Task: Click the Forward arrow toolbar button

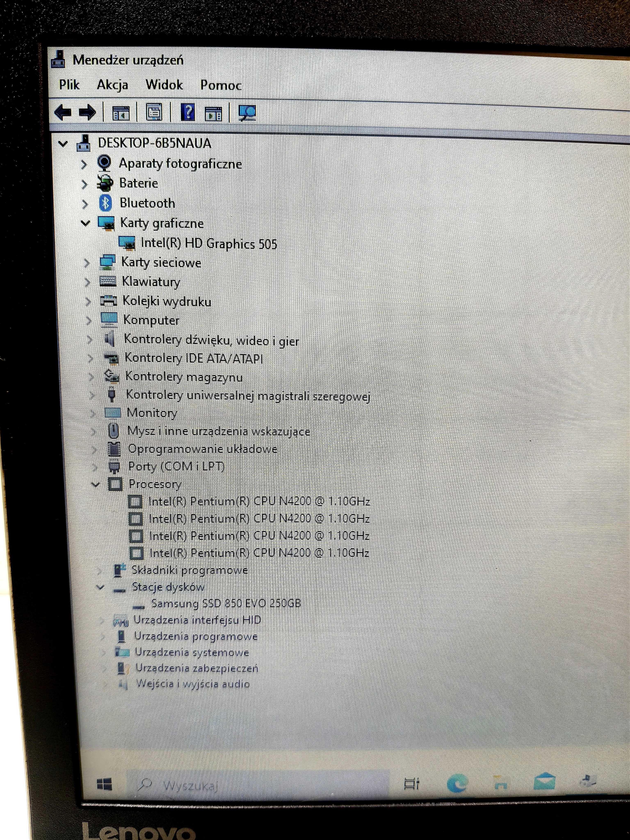Action: [x=87, y=112]
